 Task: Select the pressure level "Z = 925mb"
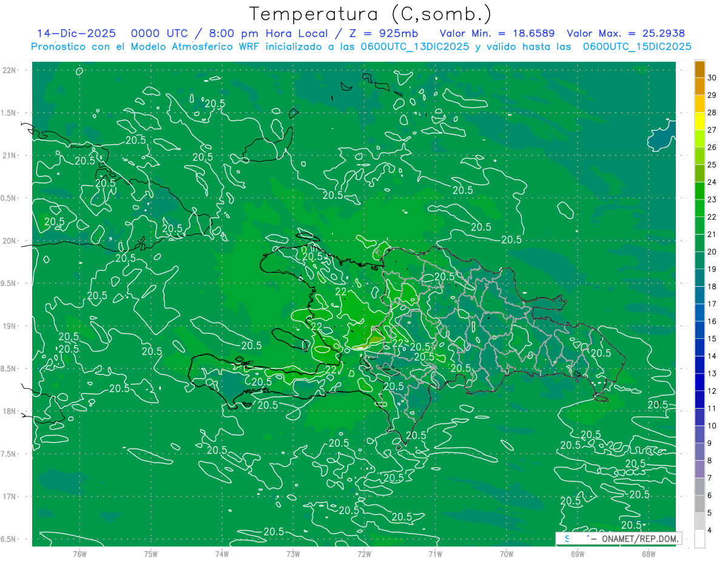tap(380, 33)
